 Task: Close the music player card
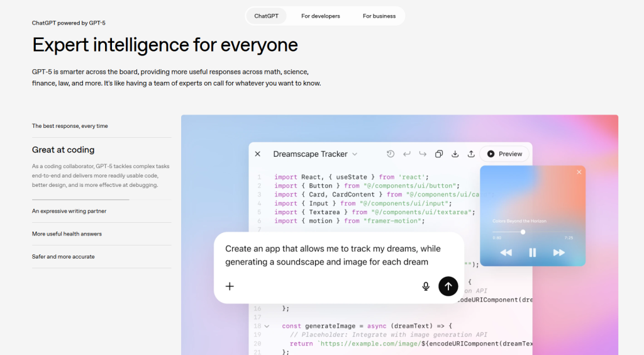579,172
